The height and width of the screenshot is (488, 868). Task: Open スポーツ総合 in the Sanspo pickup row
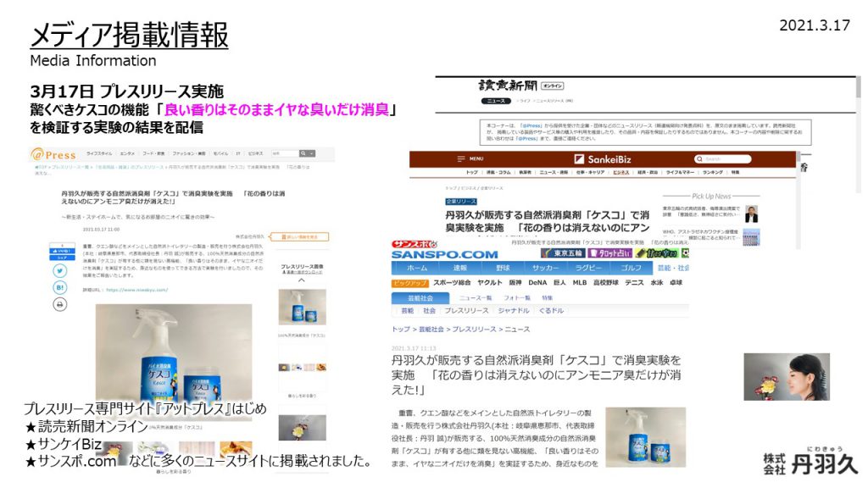click(452, 283)
